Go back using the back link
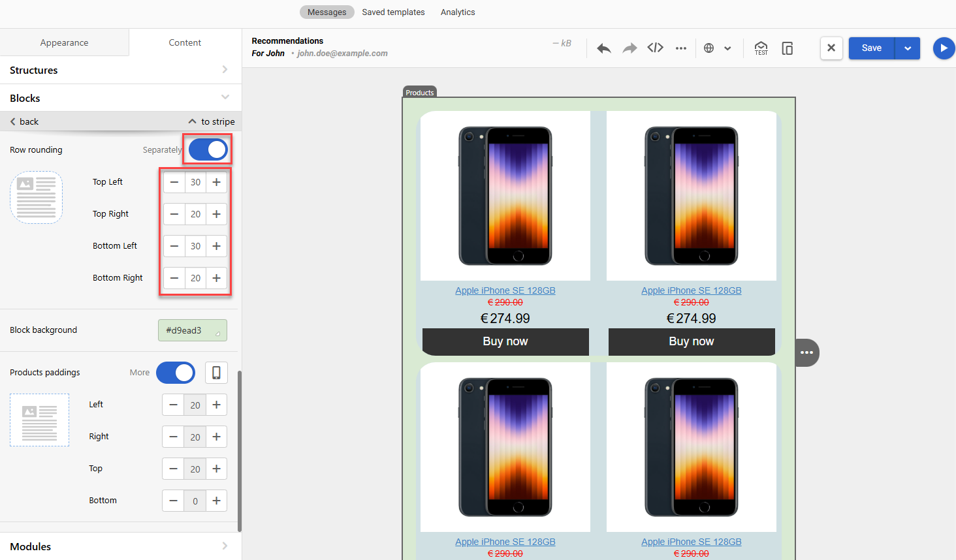956x560 pixels. point(24,121)
